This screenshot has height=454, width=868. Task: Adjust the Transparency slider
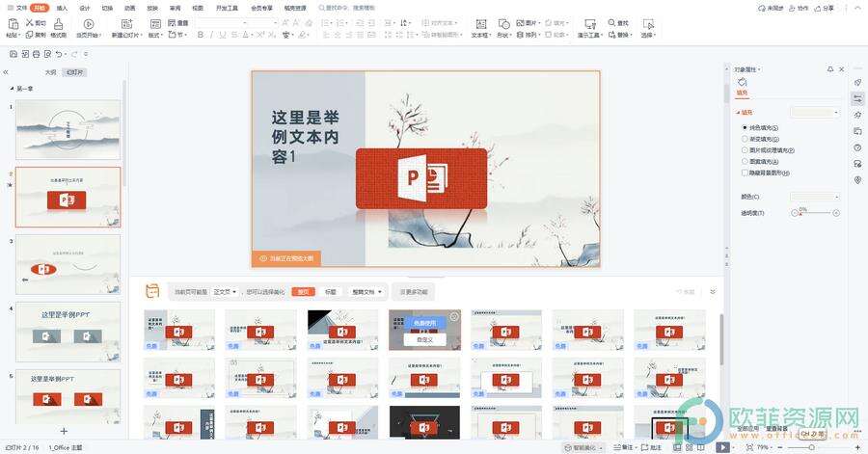click(x=815, y=213)
